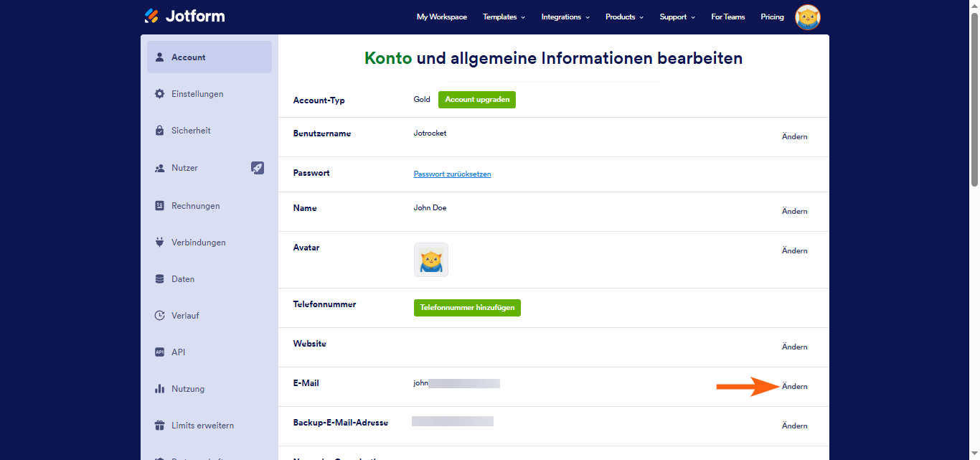Click the Gold account type text
The width and height of the screenshot is (980, 460).
click(x=422, y=100)
